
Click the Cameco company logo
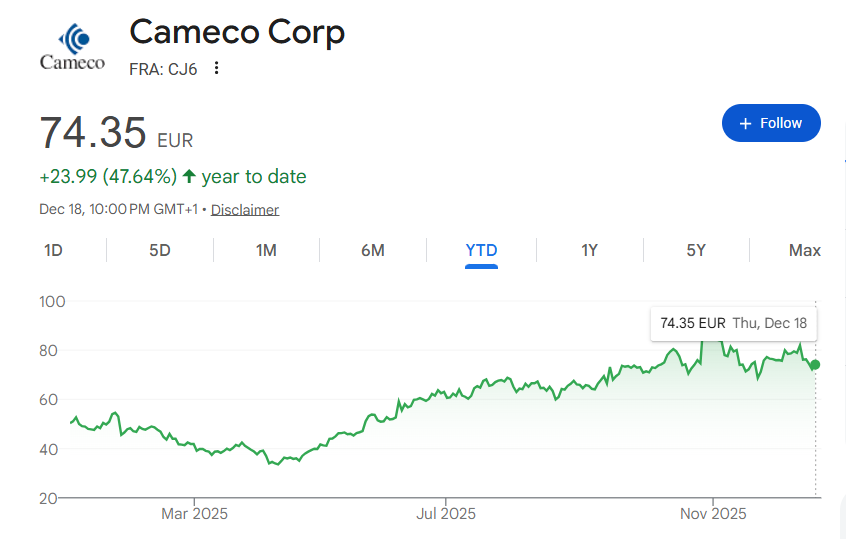tap(72, 47)
